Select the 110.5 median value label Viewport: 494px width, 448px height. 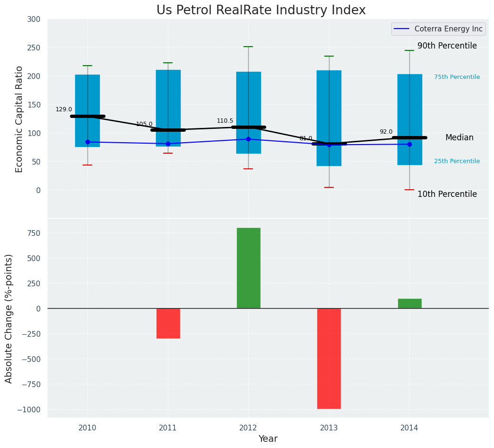coord(225,121)
